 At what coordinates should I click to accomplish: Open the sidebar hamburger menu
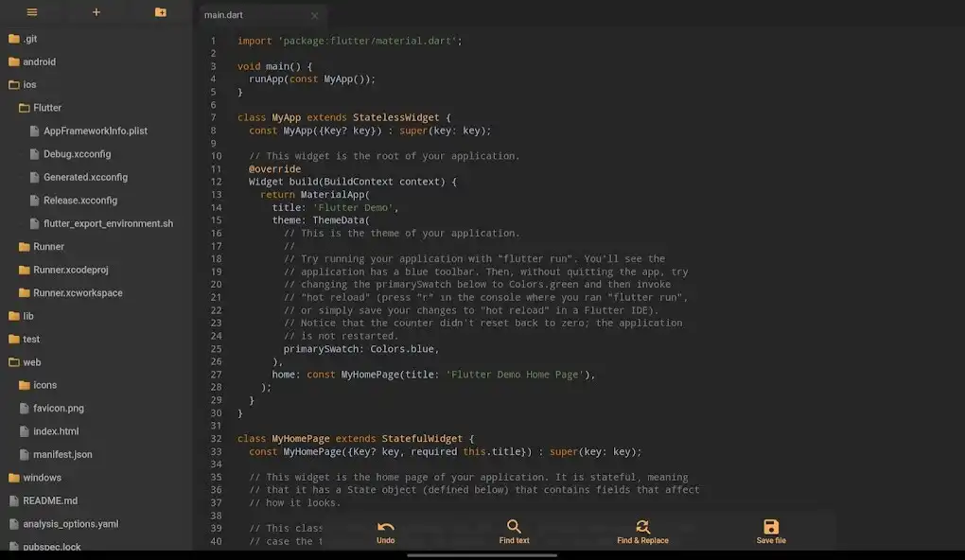[32, 12]
